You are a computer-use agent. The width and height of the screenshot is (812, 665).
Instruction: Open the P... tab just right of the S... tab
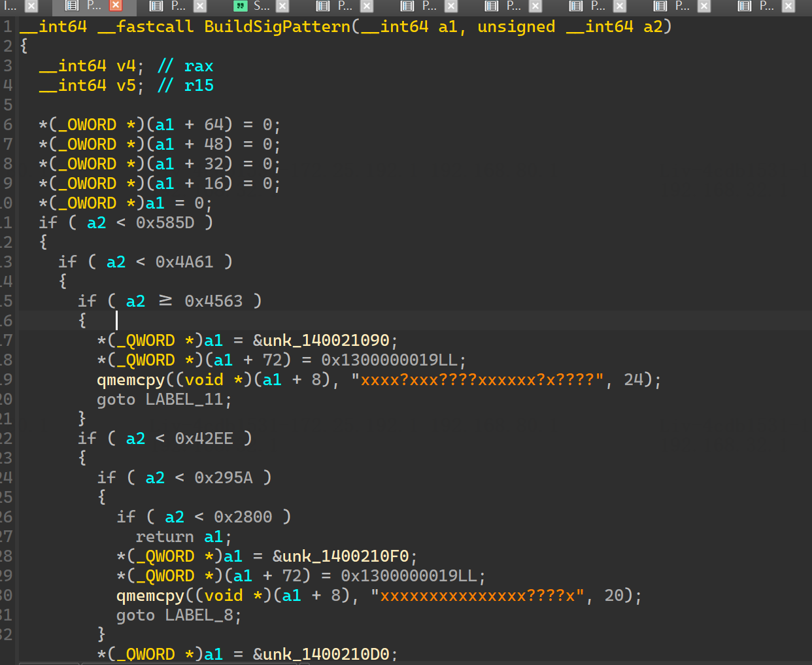pyautogui.click(x=345, y=6)
